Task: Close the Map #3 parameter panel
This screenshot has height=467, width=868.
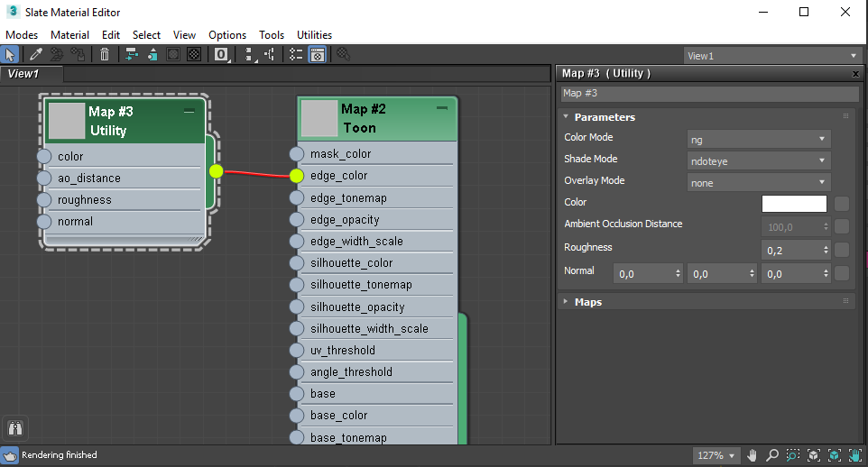Action: [855, 74]
